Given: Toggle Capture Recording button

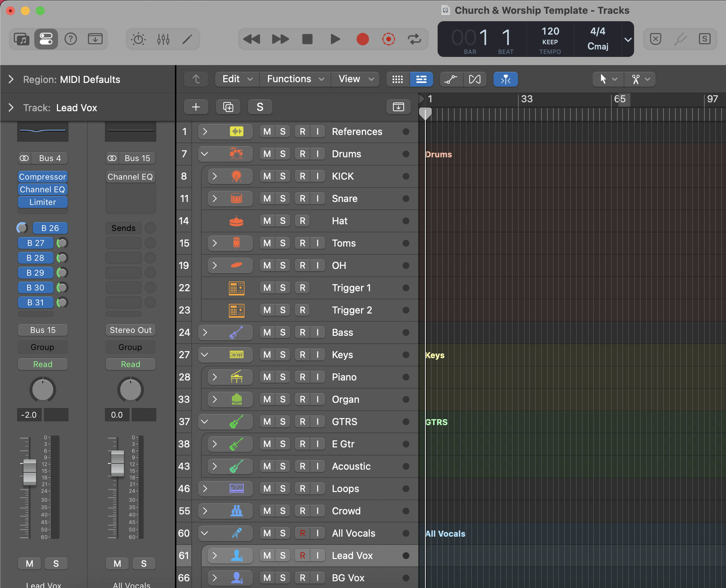Looking at the screenshot, I should [x=388, y=39].
